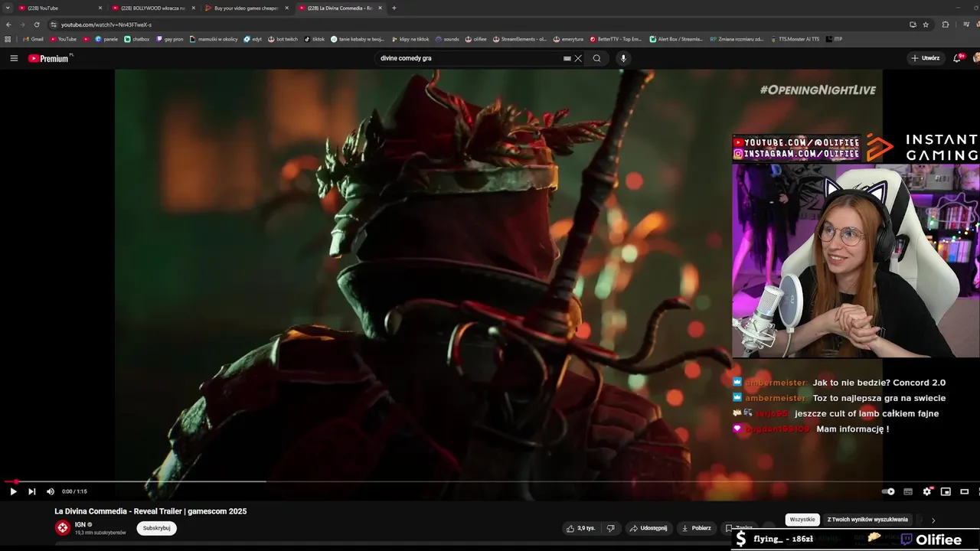The height and width of the screenshot is (551, 980).
Task: Open the browser extensions puzzle icon
Action: pyautogui.click(x=946, y=24)
